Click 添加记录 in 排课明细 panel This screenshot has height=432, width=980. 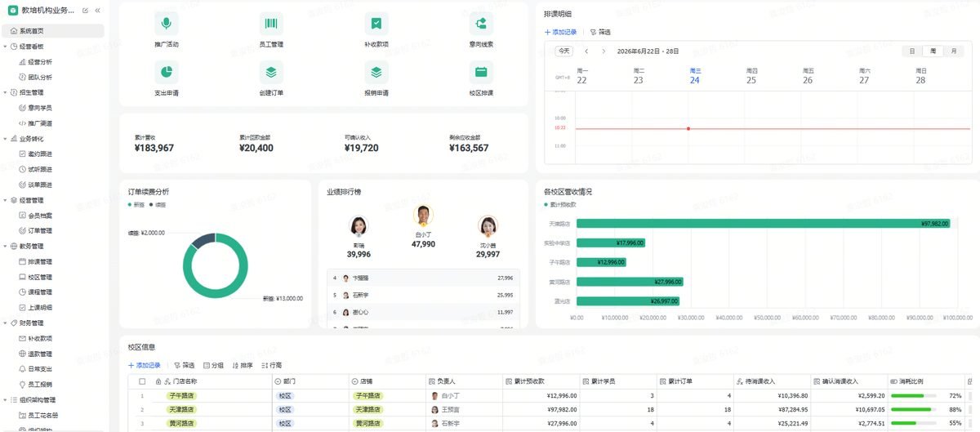(x=561, y=32)
